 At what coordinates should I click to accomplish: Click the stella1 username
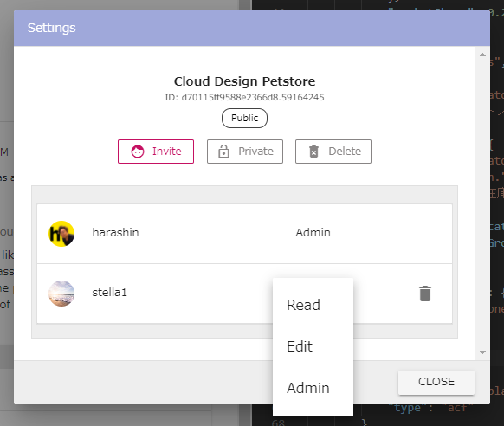pyautogui.click(x=110, y=293)
